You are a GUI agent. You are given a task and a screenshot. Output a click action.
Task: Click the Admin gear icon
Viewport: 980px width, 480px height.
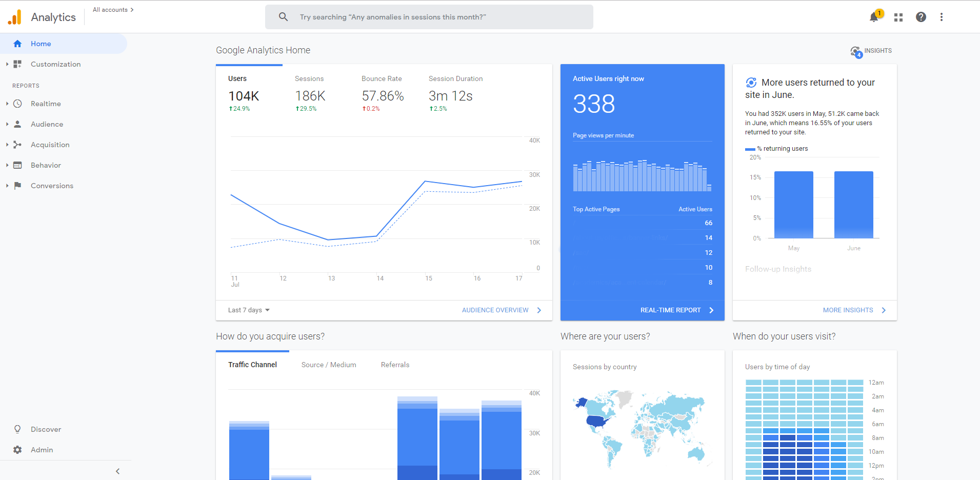click(x=17, y=450)
